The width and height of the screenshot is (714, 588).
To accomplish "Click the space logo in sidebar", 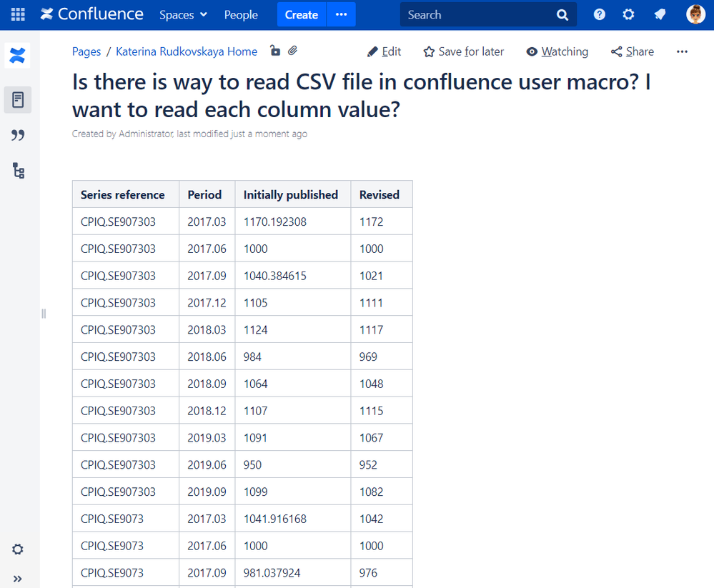I will [17, 56].
